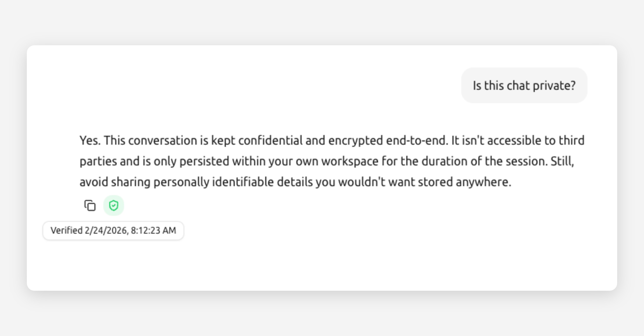Click the word "Yes." starting the reply
Screen dimensions: 644x336
pos(90,140)
